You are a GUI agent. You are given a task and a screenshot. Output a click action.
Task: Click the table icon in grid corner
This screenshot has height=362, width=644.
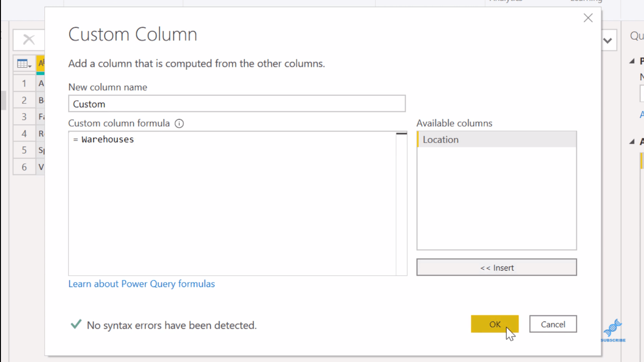tap(24, 64)
